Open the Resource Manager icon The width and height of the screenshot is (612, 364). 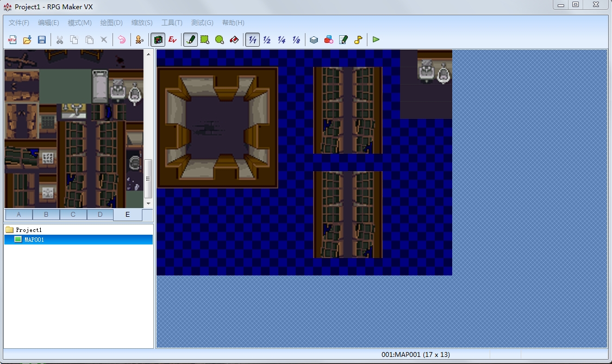[x=329, y=40]
